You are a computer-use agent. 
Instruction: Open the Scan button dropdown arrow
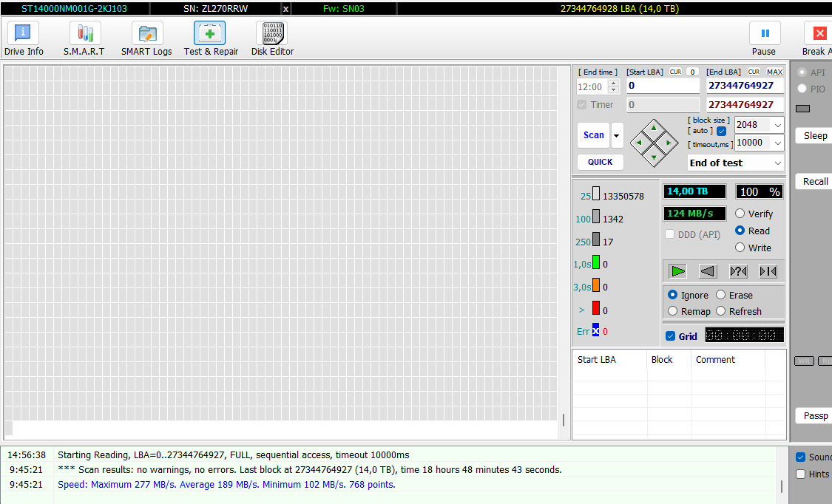point(617,135)
